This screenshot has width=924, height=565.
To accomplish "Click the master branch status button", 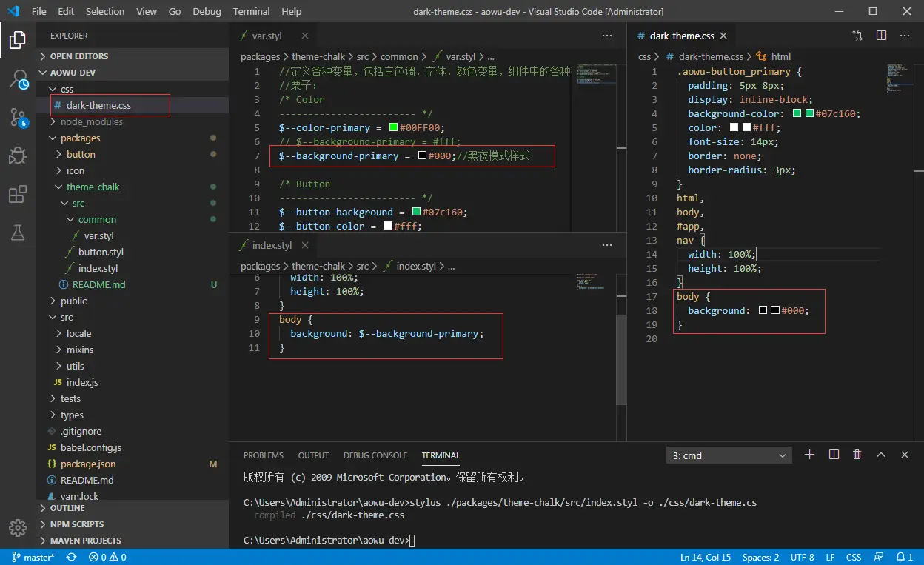I will coord(33,557).
